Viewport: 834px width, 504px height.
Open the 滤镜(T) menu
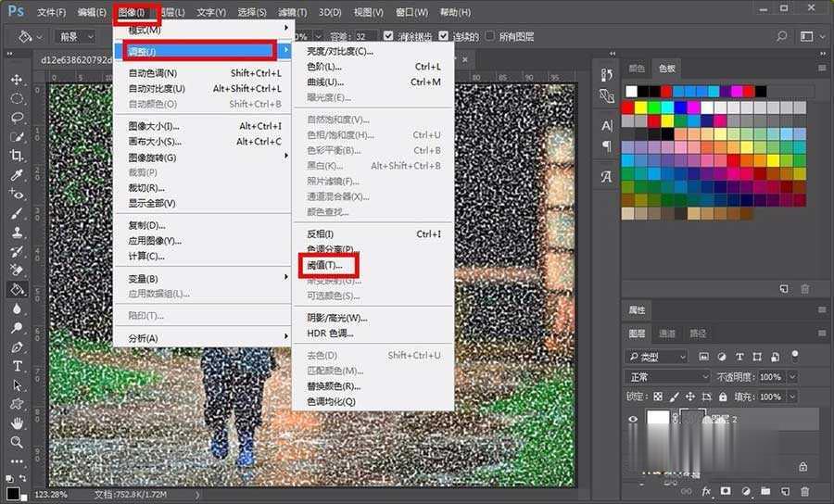pos(292,12)
